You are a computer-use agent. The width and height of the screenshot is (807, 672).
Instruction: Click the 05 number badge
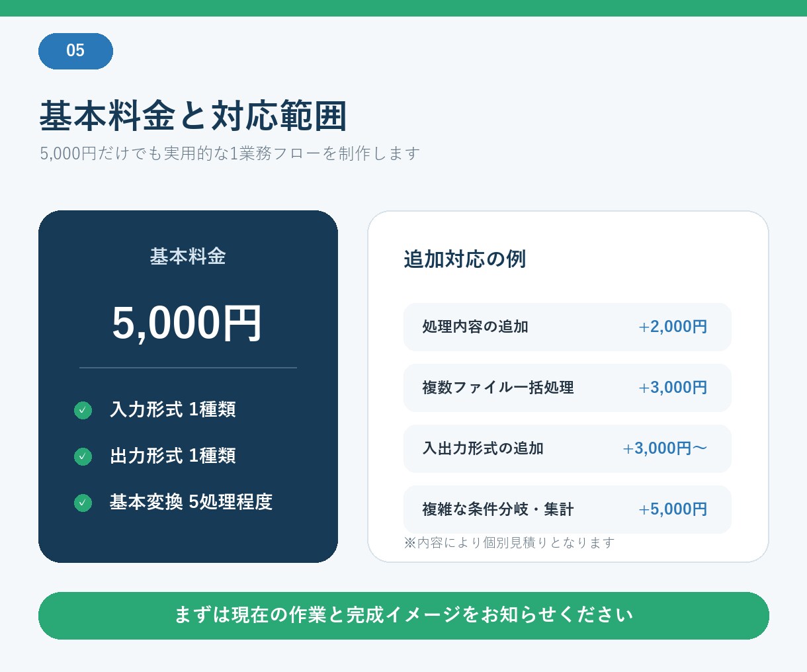click(75, 51)
